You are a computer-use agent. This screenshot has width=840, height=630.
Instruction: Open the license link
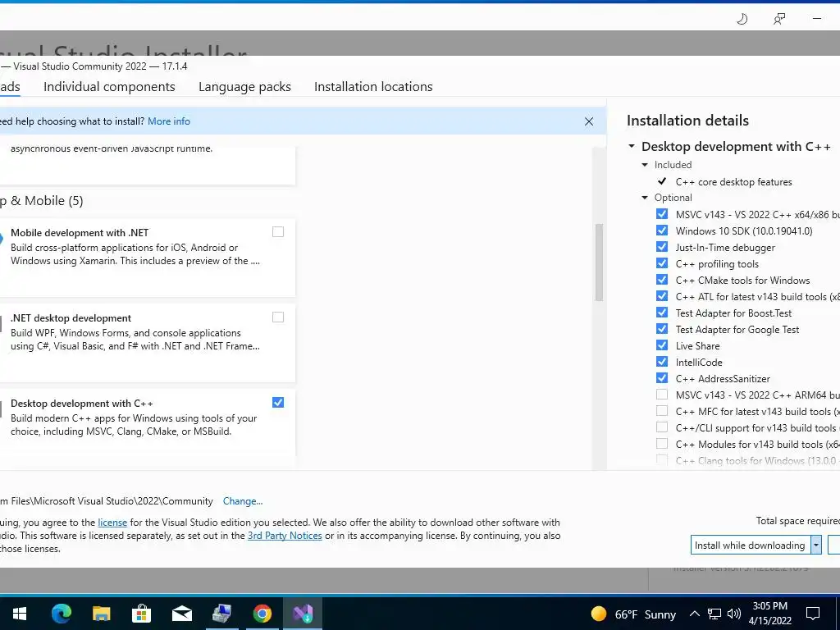click(112, 523)
